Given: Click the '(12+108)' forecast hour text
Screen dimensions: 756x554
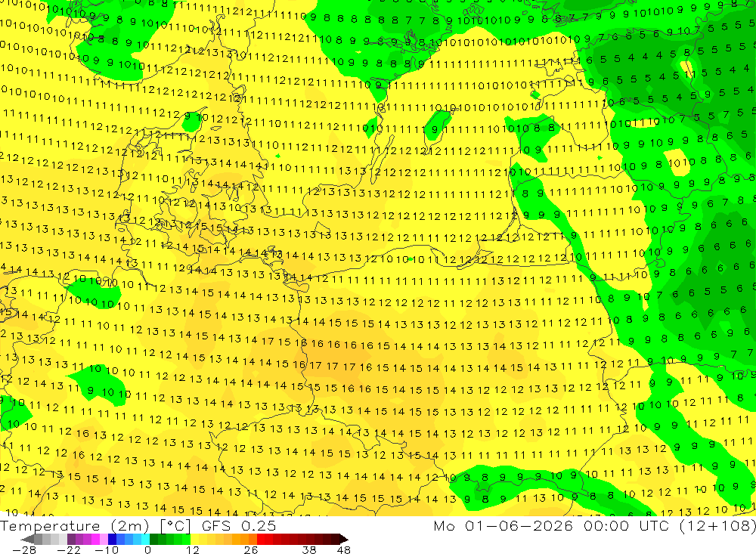Looking at the screenshot, I should pyautogui.click(x=718, y=526).
